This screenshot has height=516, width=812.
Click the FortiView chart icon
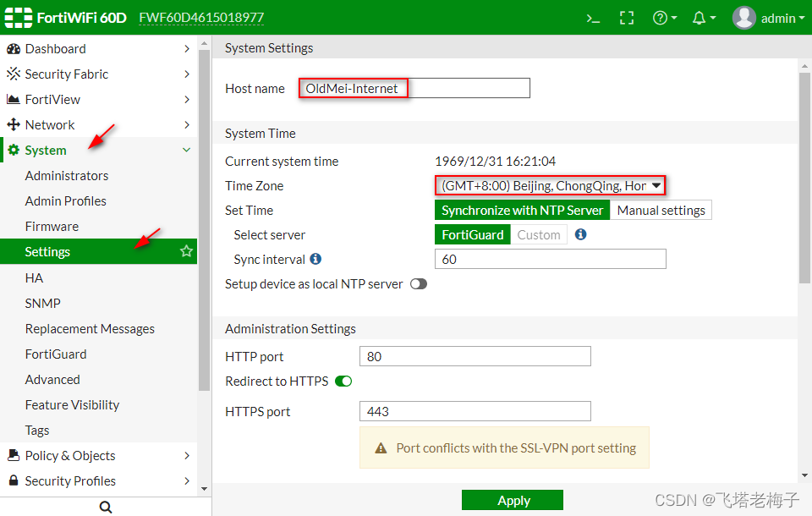(x=14, y=99)
